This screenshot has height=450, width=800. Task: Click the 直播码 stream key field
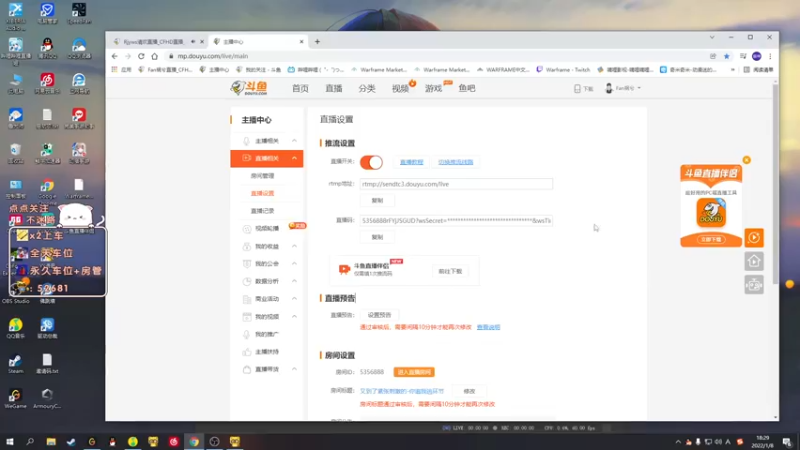(x=456, y=221)
